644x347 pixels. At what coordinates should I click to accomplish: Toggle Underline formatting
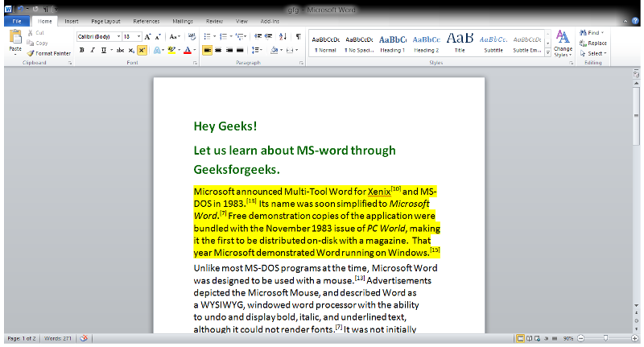coord(104,50)
